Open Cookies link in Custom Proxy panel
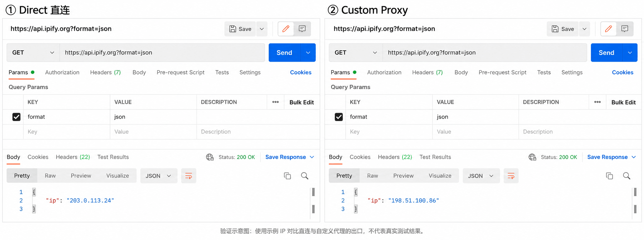The width and height of the screenshot is (644, 240). click(622, 72)
